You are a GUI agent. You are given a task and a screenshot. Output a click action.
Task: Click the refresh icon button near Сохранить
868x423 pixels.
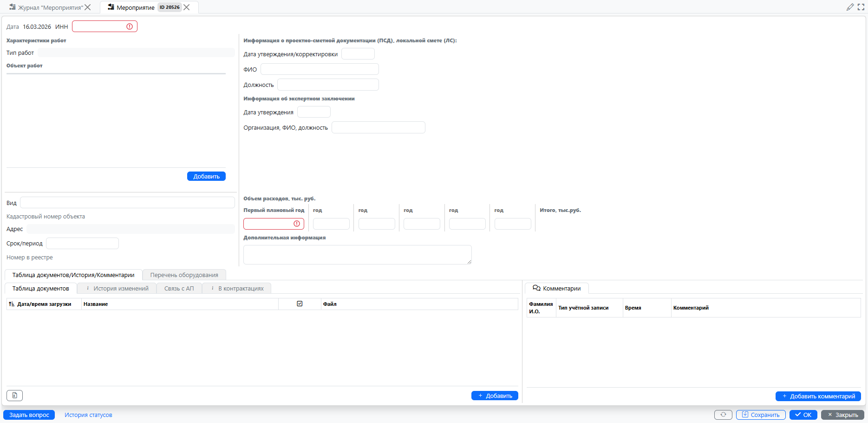(x=723, y=415)
